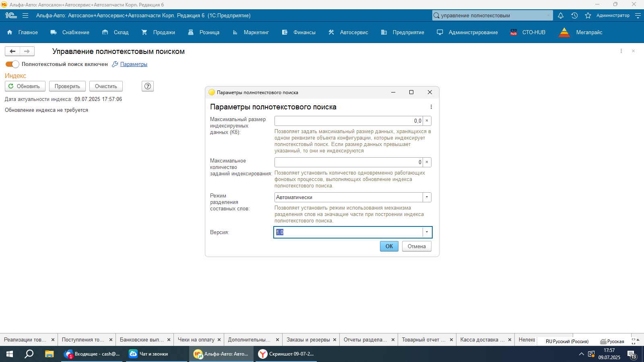Open dialog more-actions three dots
This screenshot has height=362, width=644.
pos(431,107)
